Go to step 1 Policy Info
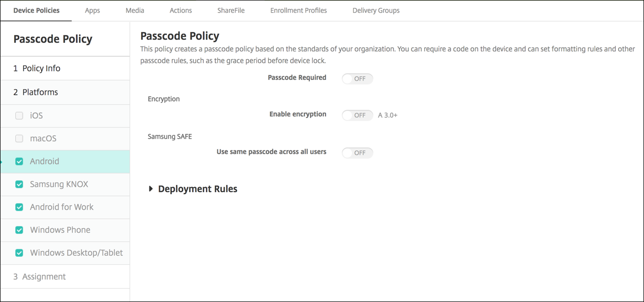 (x=41, y=69)
